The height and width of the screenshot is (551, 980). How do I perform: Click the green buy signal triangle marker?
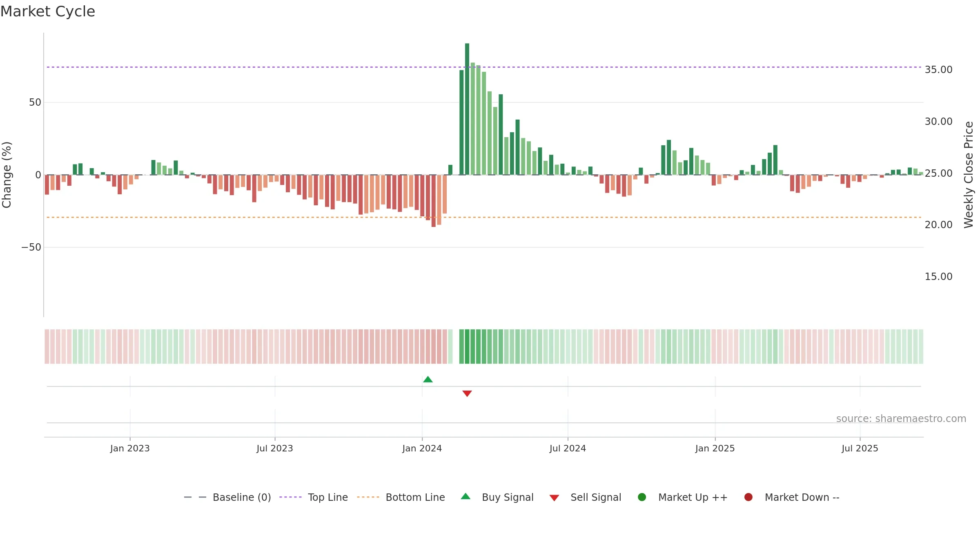[x=428, y=380]
